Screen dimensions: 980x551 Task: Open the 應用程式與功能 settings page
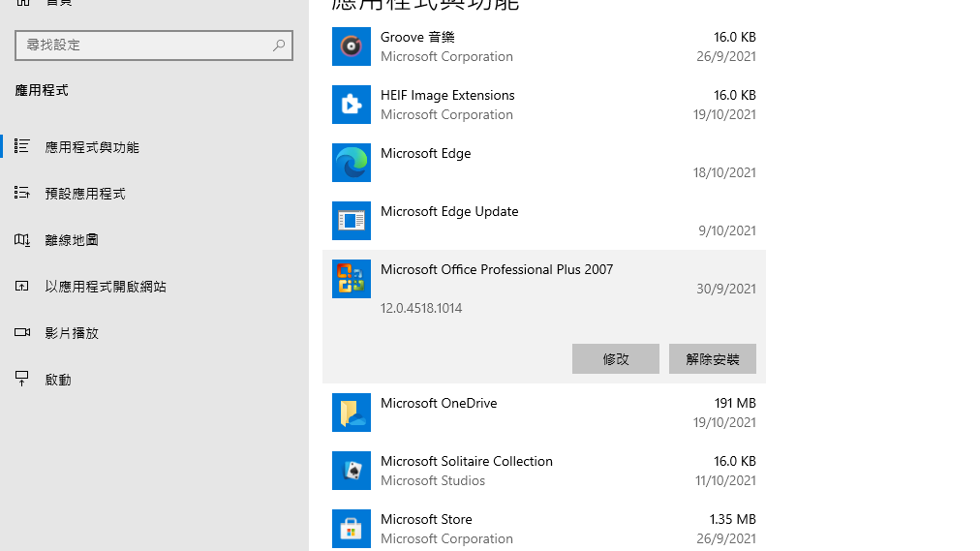(x=154, y=147)
